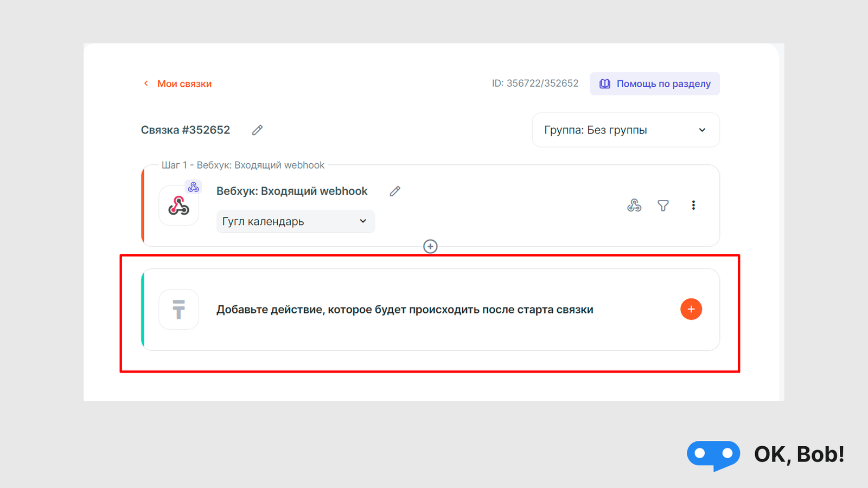Click the red webhook app icon in Step 1
The width and height of the screenshot is (868, 488).
click(178, 206)
